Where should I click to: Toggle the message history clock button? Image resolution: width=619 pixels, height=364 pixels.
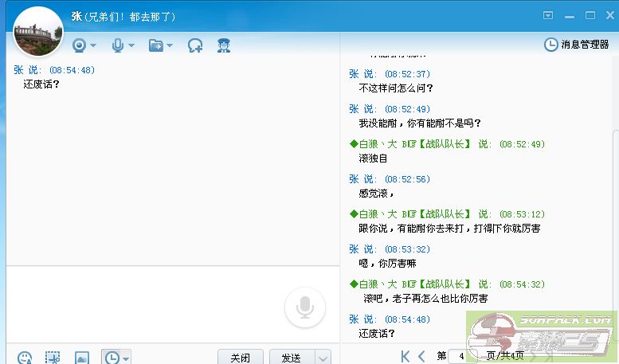coord(112,358)
